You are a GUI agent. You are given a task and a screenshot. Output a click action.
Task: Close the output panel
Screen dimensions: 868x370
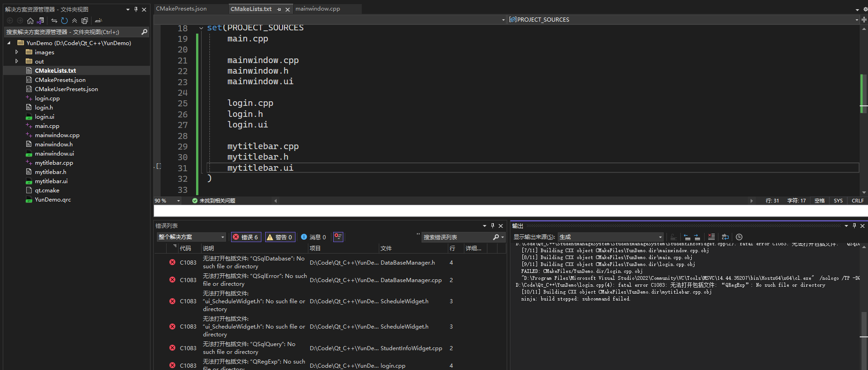(862, 225)
